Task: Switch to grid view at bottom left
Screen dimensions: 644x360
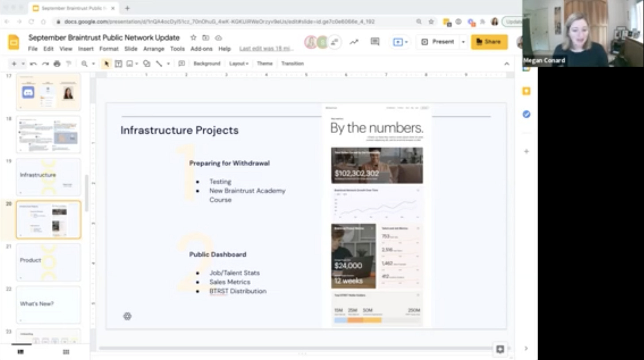Action: (x=66, y=352)
